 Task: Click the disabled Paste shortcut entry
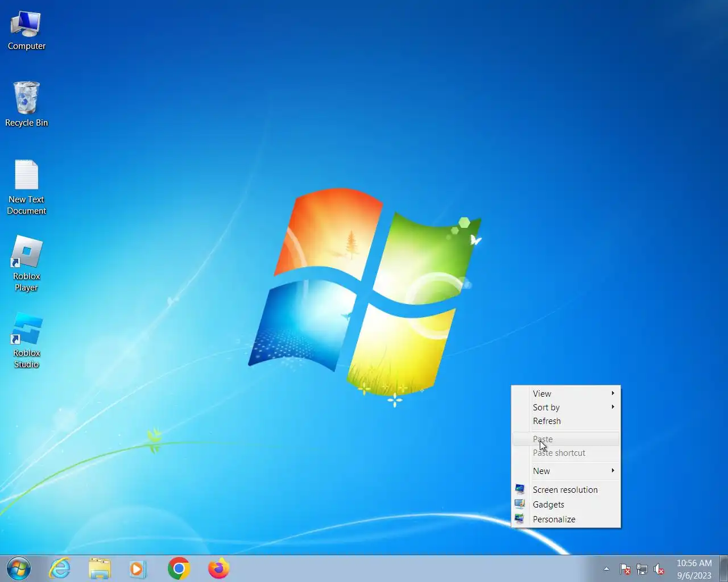(x=566, y=453)
